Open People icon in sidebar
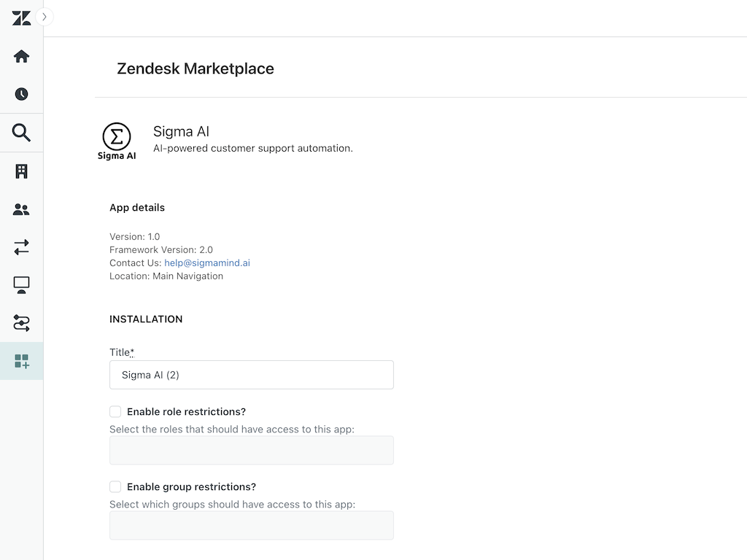 (21, 210)
